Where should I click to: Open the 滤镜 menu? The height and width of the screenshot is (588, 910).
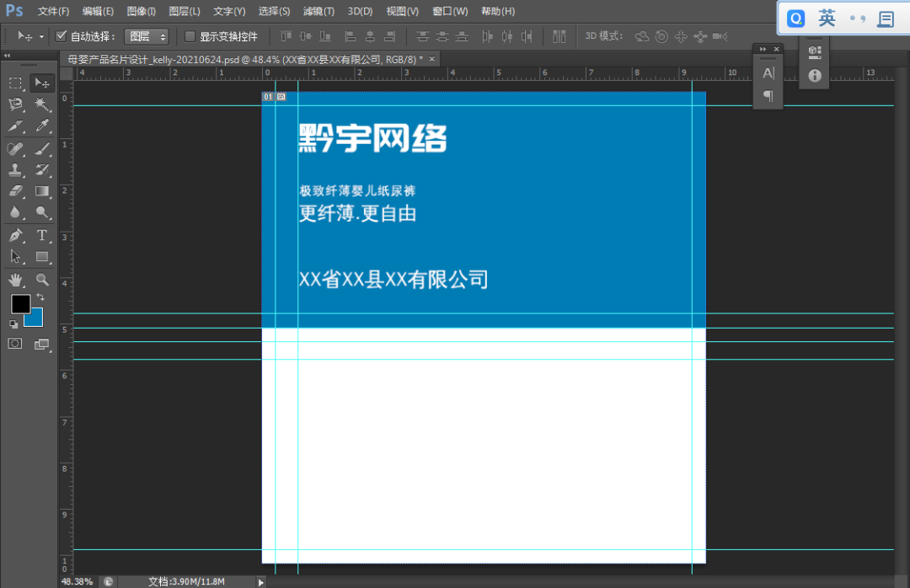tap(318, 11)
